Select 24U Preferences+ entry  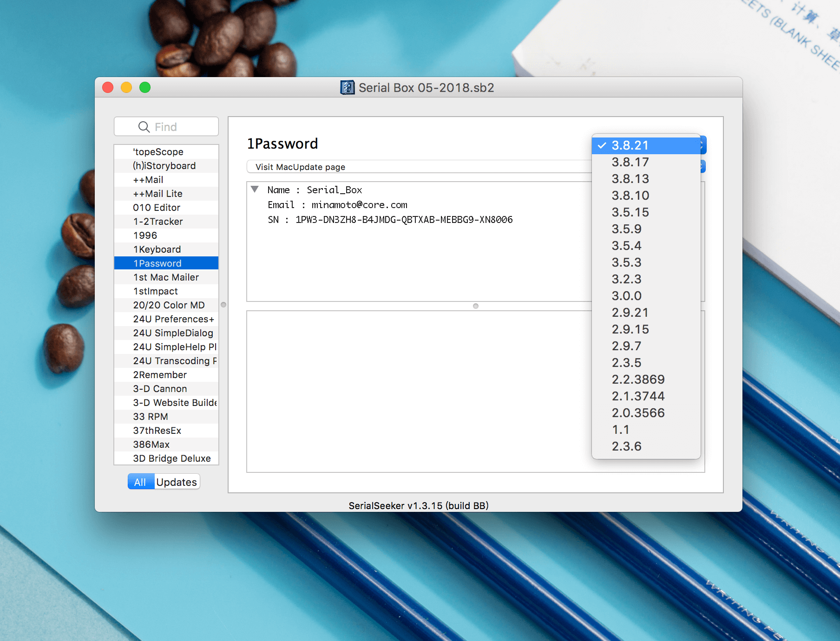pyautogui.click(x=166, y=319)
